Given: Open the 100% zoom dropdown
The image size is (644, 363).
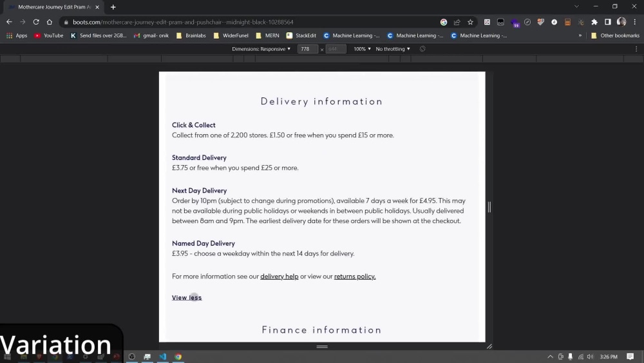Looking at the screenshot, I should (362, 49).
